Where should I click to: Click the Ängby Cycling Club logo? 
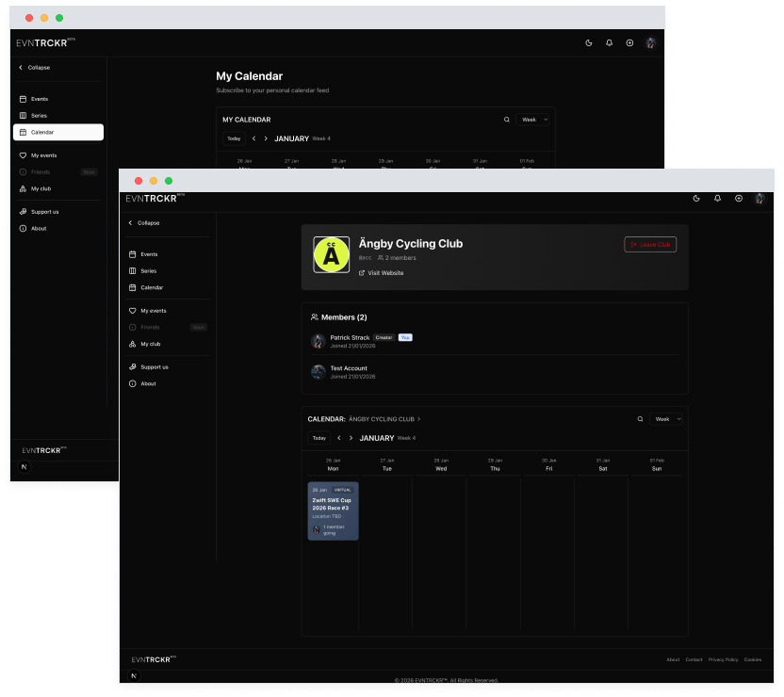click(x=331, y=254)
